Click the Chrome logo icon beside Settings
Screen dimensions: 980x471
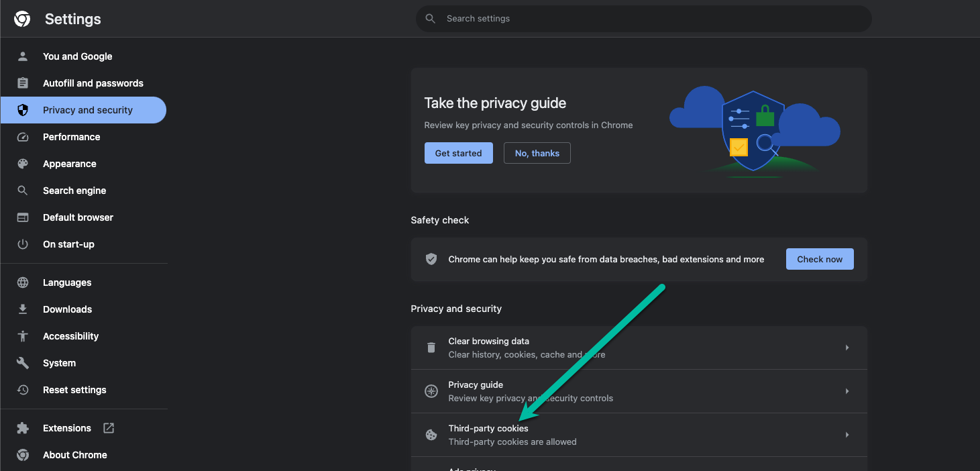22,19
